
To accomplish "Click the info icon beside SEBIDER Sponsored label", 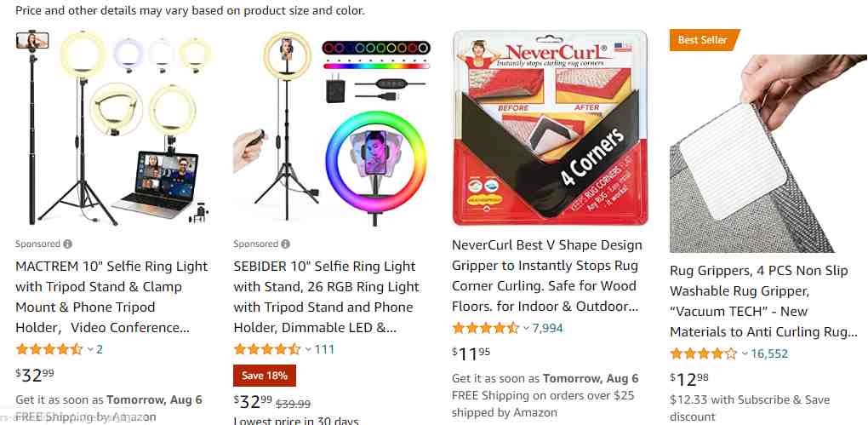I will point(285,244).
